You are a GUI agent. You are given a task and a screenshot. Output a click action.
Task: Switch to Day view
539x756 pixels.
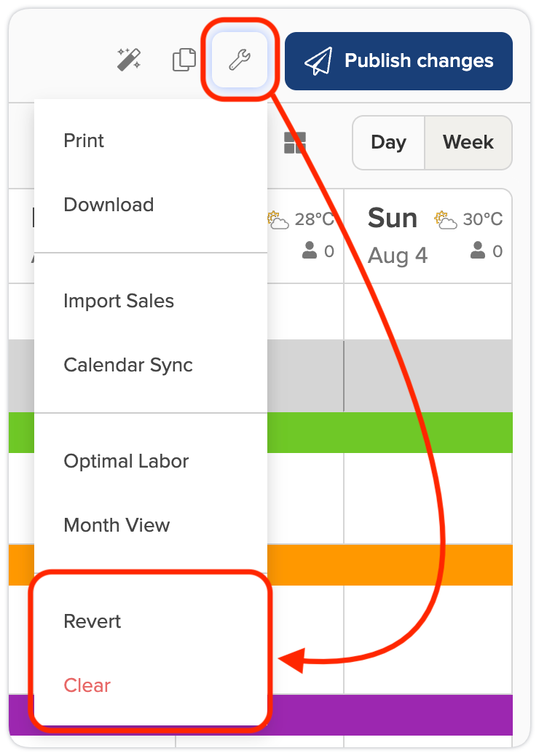click(x=388, y=142)
